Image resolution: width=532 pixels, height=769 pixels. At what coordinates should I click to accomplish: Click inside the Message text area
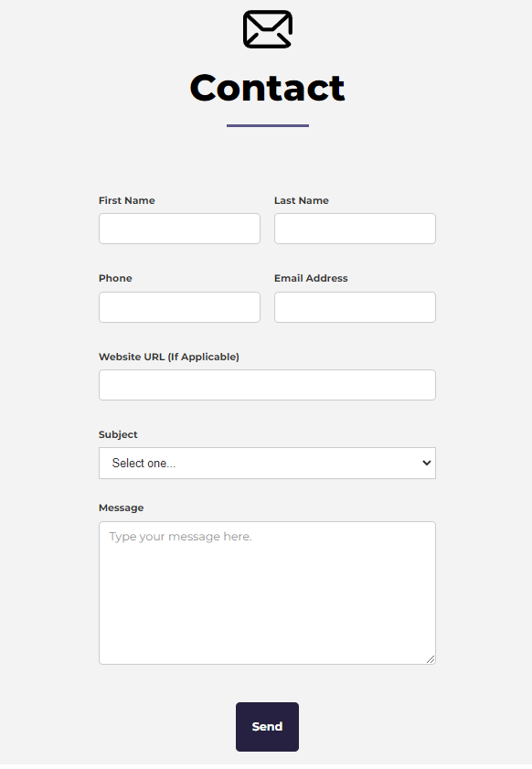point(267,593)
